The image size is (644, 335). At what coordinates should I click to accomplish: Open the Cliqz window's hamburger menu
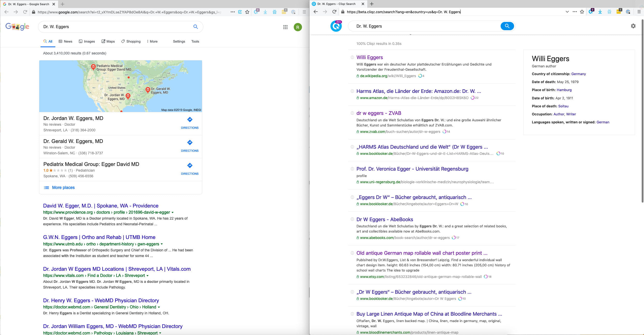point(639,12)
